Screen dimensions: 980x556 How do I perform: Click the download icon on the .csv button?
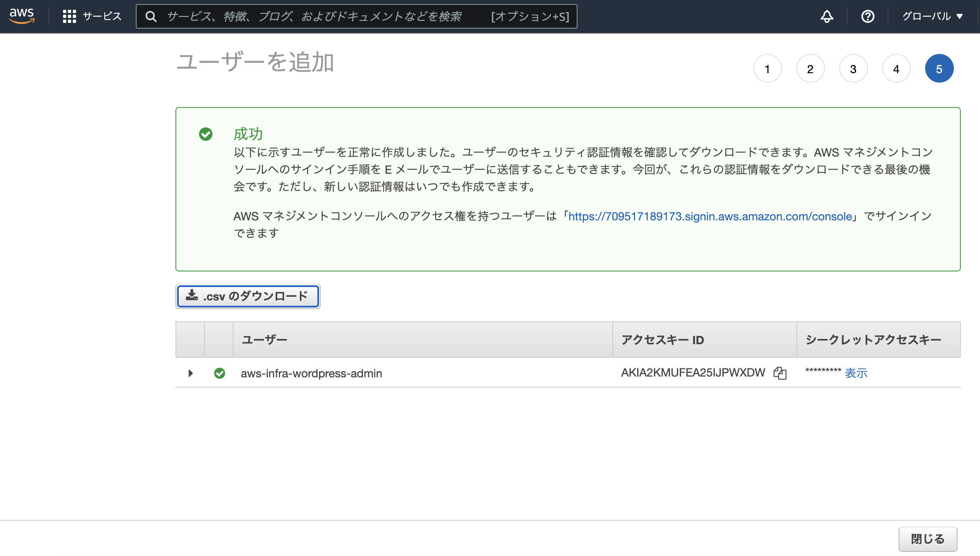coord(192,296)
